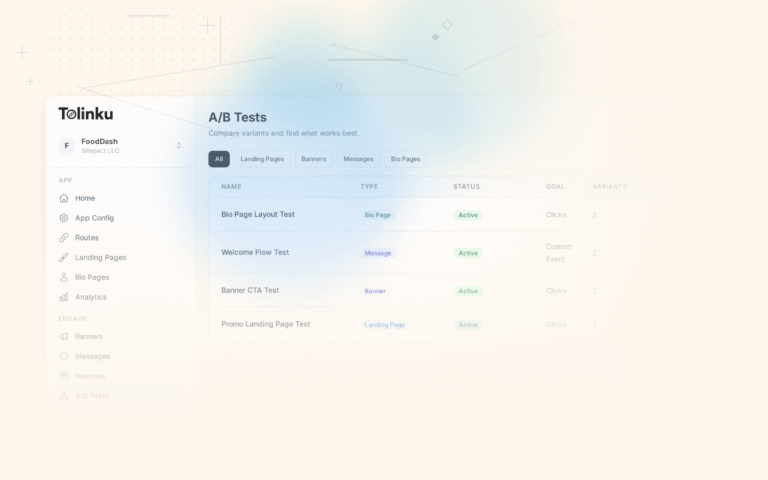Open Bio Pages in sidebar
Viewport: 768px width, 480px height.
92,277
